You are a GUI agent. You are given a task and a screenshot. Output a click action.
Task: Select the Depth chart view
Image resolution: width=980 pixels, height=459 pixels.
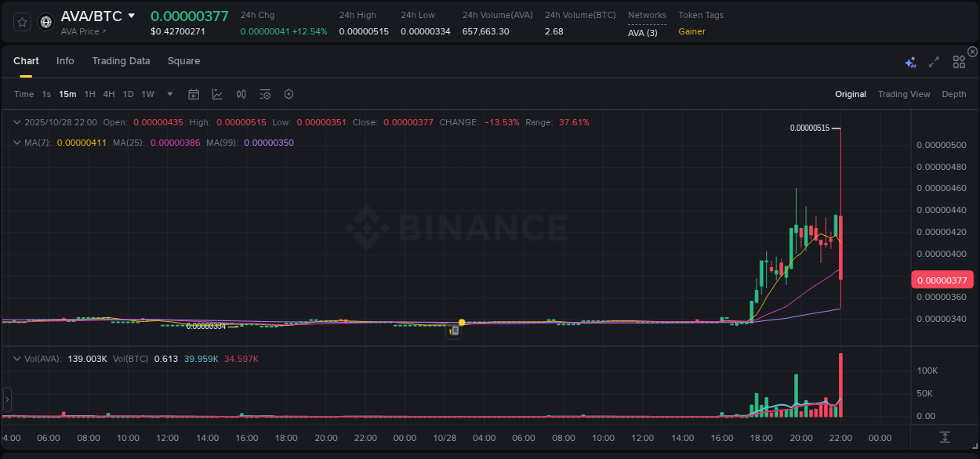[x=953, y=93]
